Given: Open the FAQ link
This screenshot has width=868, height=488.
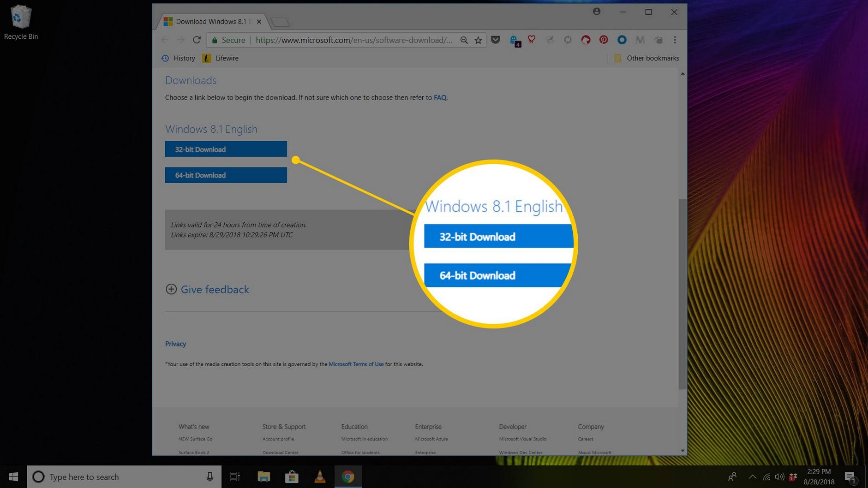Looking at the screenshot, I should coord(440,97).
